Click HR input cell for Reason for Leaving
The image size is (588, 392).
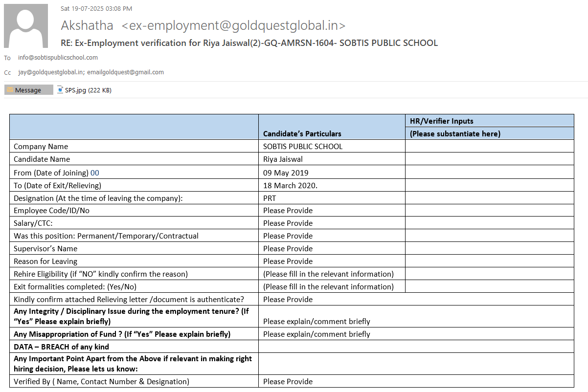[x=489, y=261]
